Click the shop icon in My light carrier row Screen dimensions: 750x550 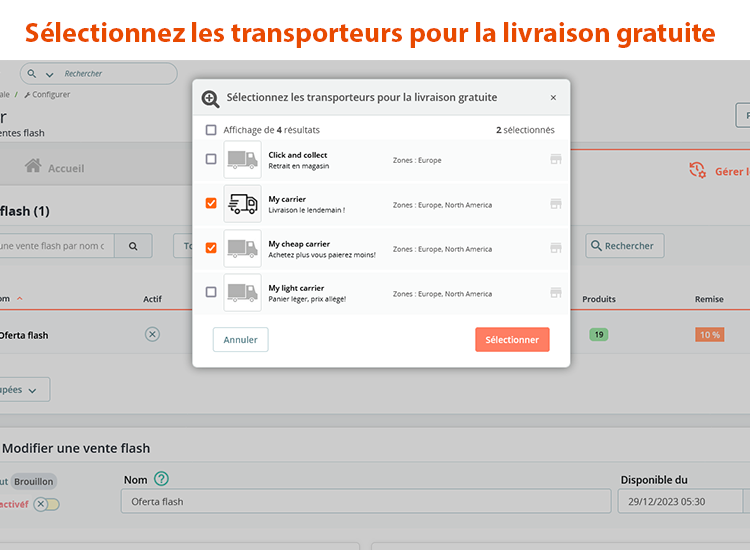click(555, 292)
